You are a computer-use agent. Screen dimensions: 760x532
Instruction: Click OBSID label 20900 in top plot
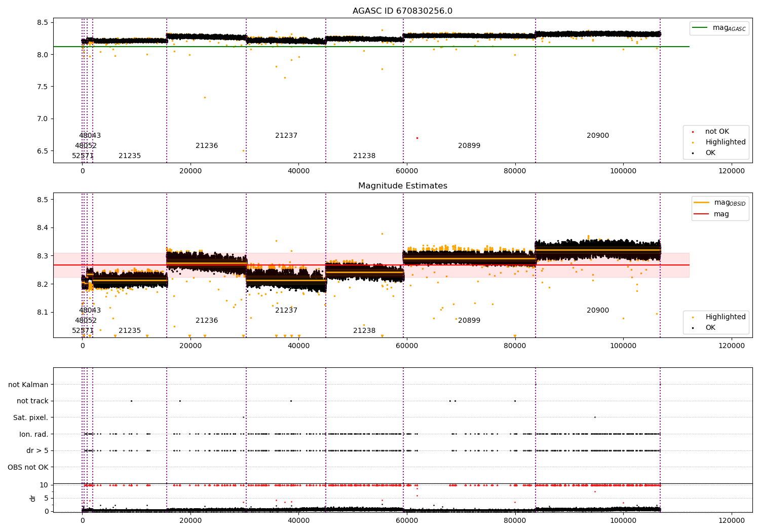coord(598,136)
